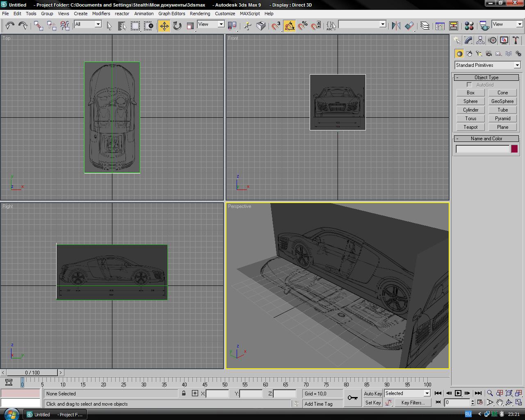Click the Key Filters button
This screenshot has height=420, width=525.
tap(413, 403)
